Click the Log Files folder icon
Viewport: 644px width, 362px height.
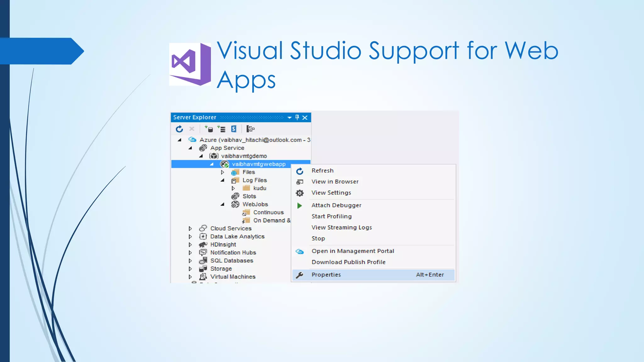point(235,180)
